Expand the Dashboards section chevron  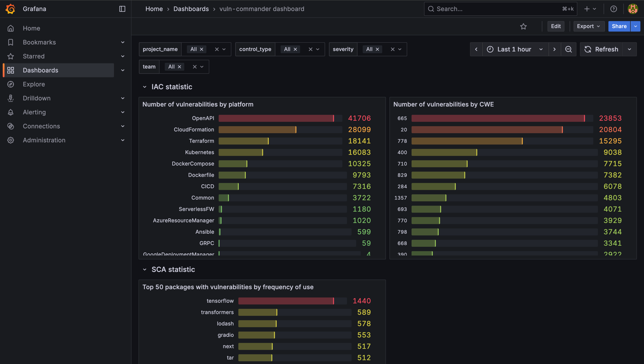coord(123,70)
